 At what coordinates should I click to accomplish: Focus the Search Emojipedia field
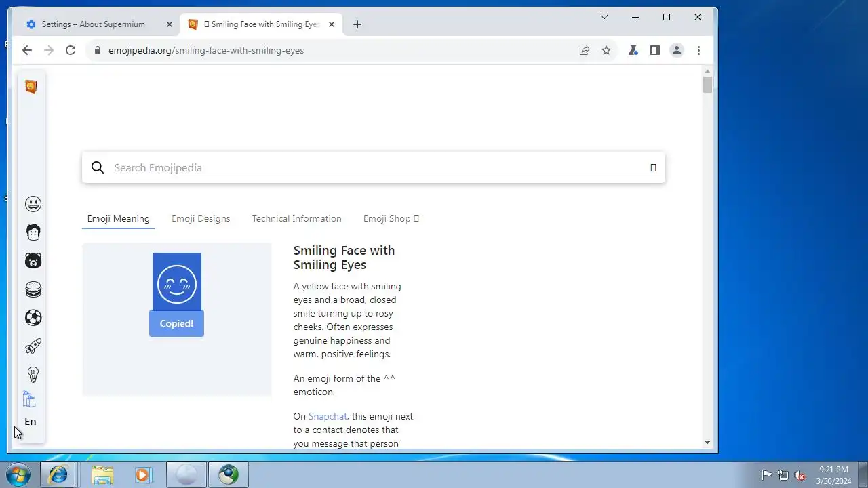point(374,167)
